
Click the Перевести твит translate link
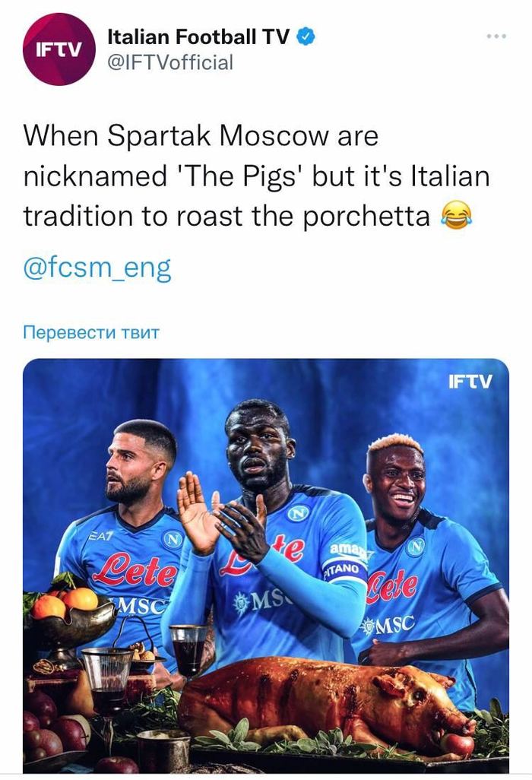click(91, 331)
